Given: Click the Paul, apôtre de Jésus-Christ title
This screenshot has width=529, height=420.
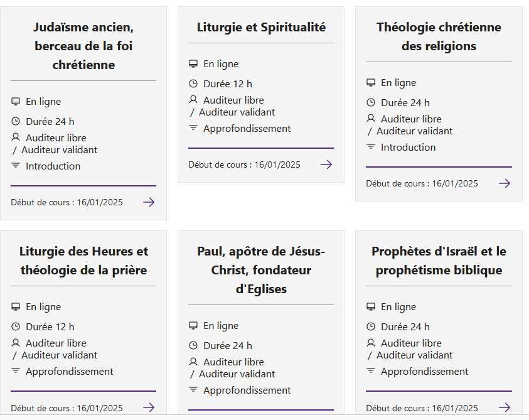Looking at the screenshot, I should pos(261,270).
